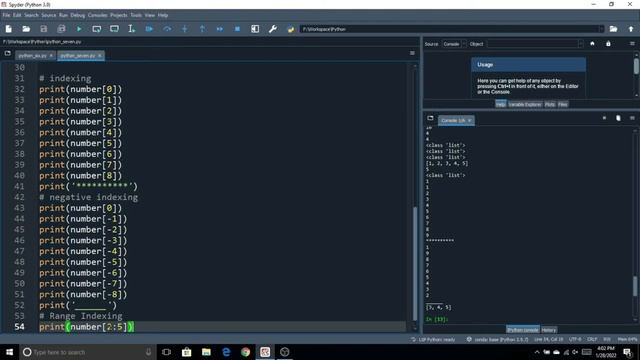Open the Source menu
The width and height of the screenshot is (640, 360).
(49, 15)
